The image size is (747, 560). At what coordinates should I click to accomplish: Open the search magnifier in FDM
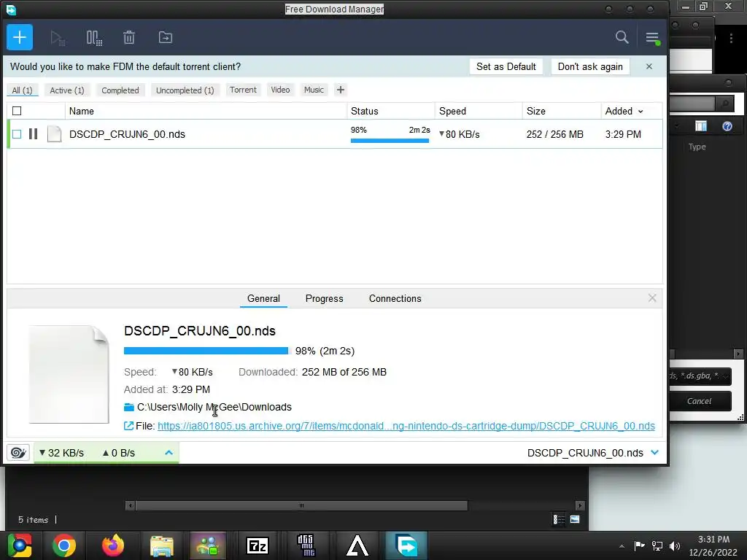tap(622, 37)
